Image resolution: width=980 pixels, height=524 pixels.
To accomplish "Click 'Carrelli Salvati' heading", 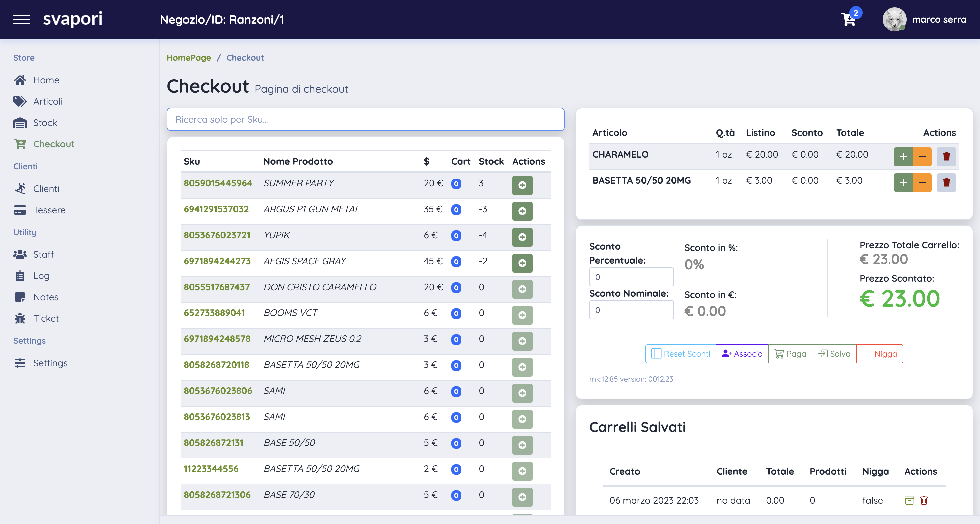I will (637, 427).
